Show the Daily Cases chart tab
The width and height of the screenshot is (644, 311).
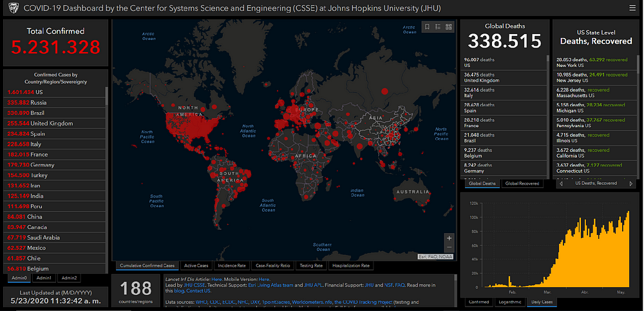coord(542,302)
